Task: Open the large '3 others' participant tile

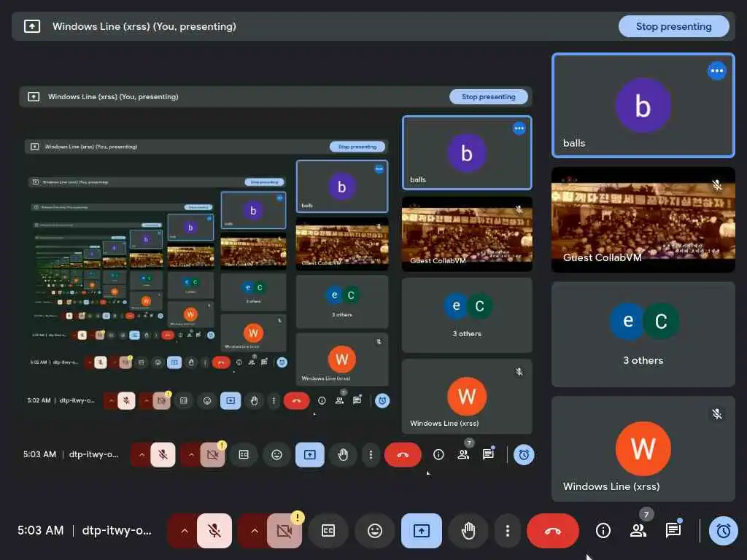Action: pyautogui.click(x=643, y=334)
